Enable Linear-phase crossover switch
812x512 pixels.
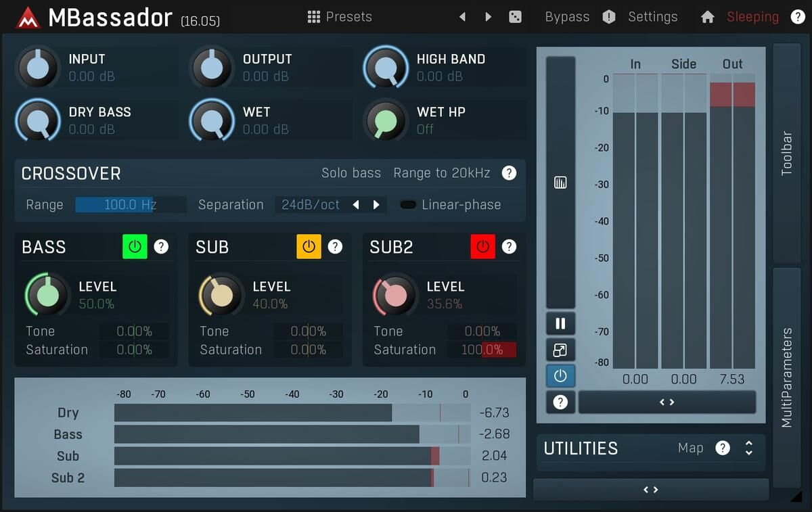408,205
